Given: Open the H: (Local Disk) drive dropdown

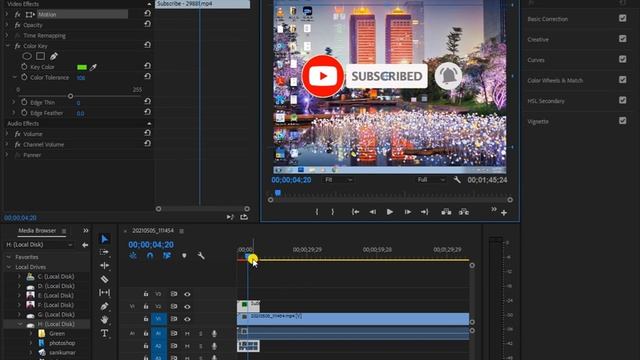Looking at the screenshot, I should click(x=40, y=244).
